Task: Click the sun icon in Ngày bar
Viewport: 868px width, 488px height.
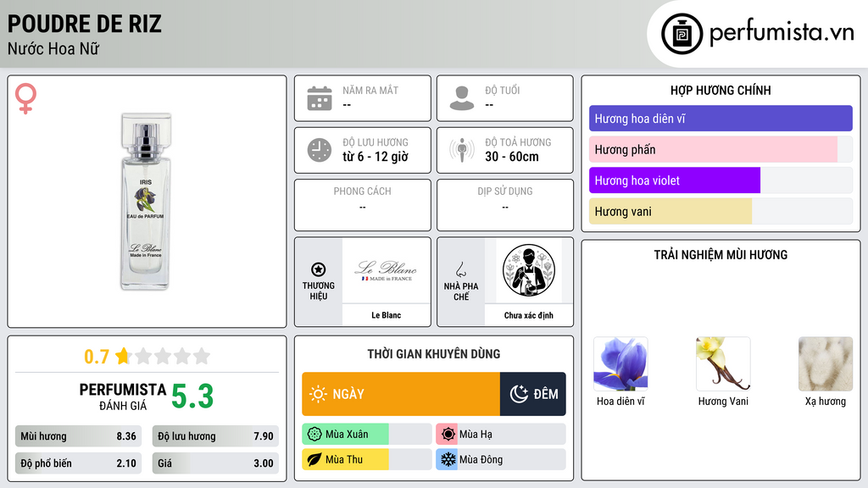Action: (x=318, y=394)
